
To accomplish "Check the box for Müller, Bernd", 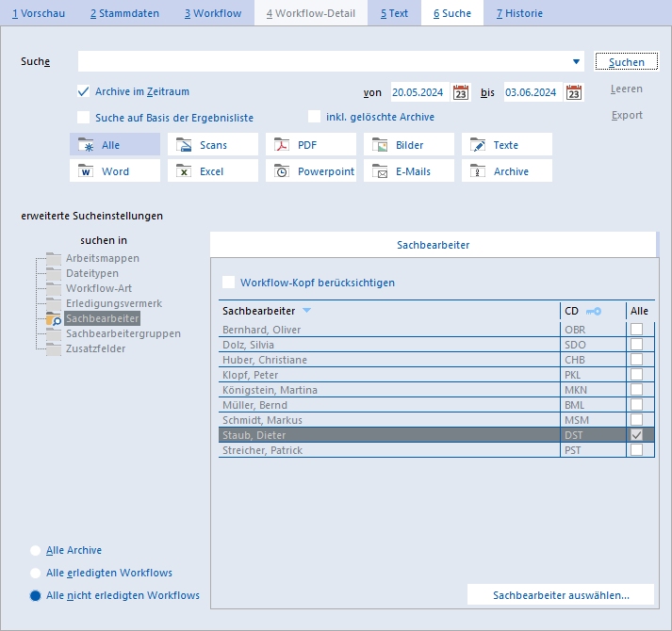I will click(636, 404).
